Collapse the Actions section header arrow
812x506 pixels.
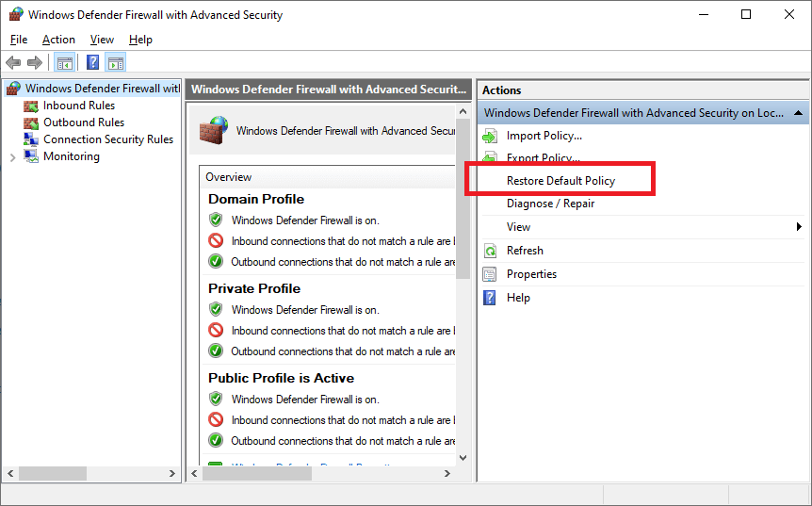click(x=798, y=113)
